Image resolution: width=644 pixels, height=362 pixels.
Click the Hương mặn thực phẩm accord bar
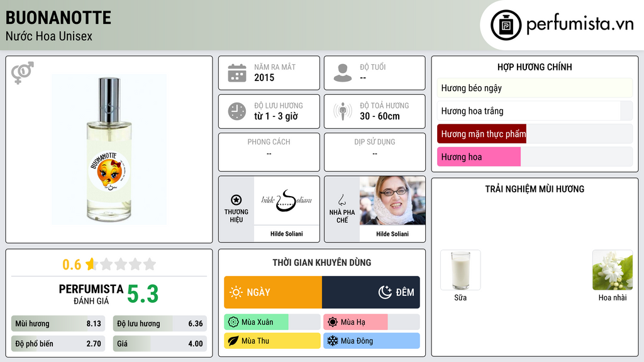point(535,134)
